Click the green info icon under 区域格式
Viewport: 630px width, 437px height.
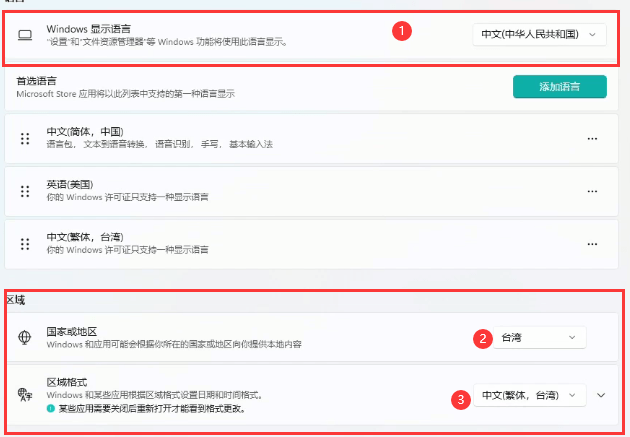tap(51, 408)
